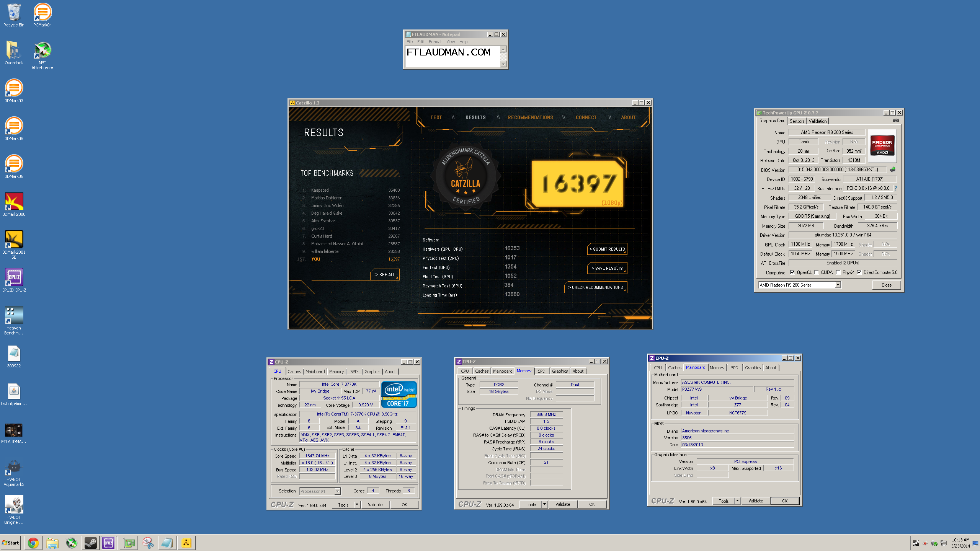Launch the PCMark04 desktop shortcut

coord(42,15)
